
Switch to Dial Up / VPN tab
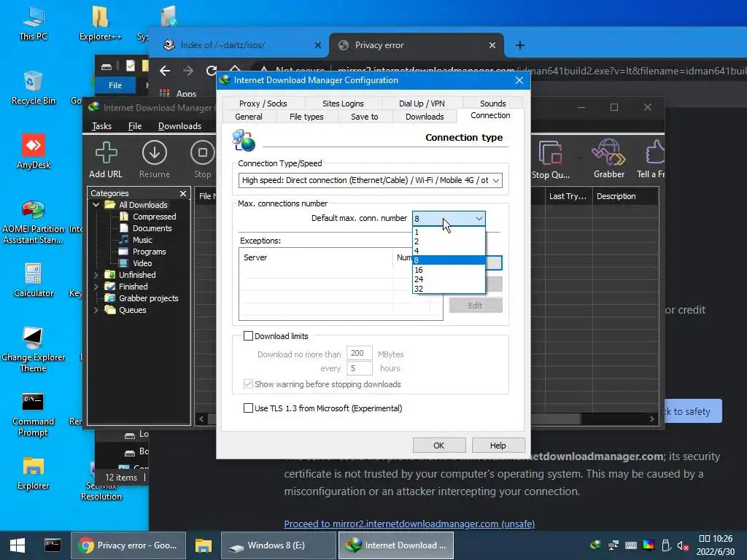[x=422, y=104]
